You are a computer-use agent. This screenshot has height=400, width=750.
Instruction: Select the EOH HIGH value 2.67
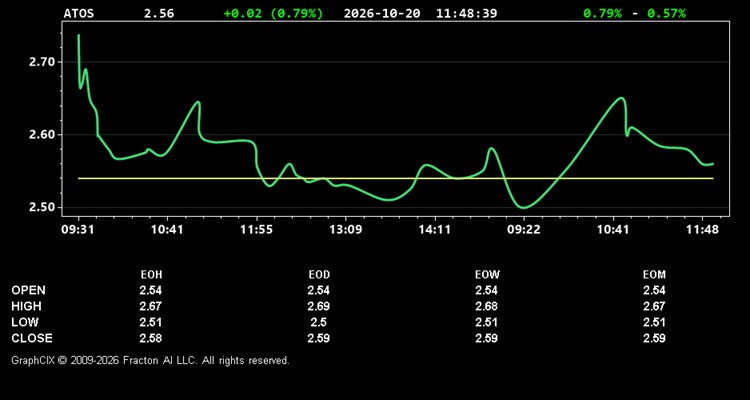(151, 306)
